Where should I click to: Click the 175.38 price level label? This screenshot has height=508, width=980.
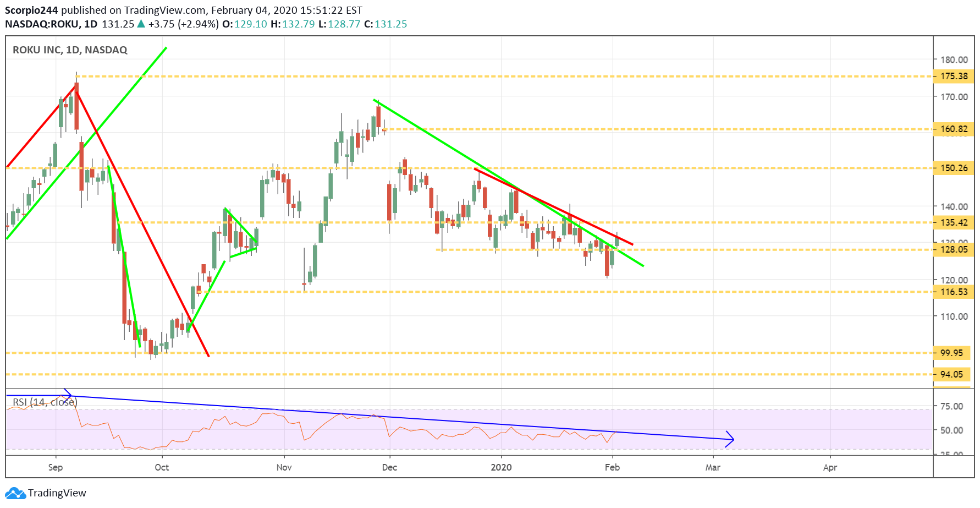coord(954,76)
